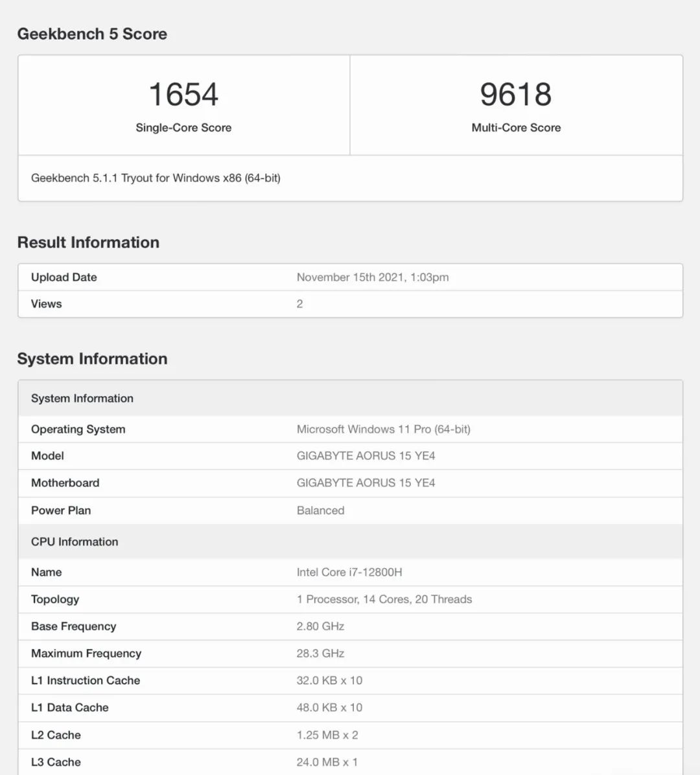Screen dimensions: 700x775
Task: Click the L1 Instruction Cache row
Action: click(85, 680)
